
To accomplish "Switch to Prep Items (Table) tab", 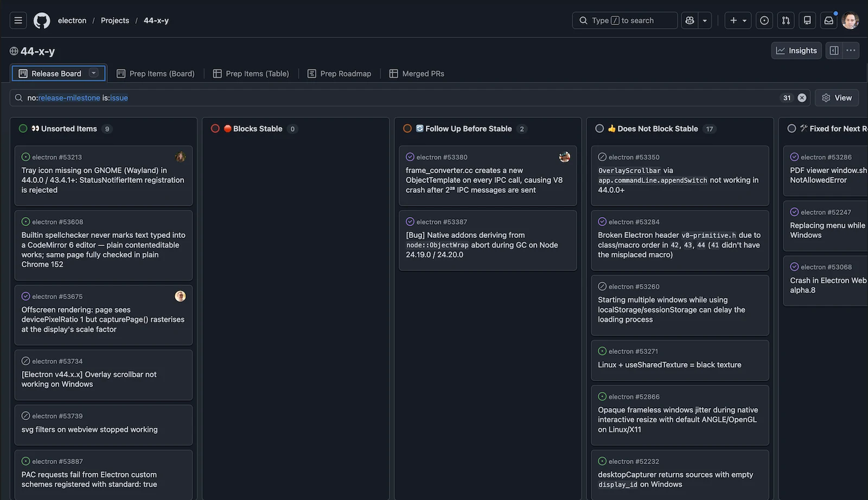I will point(251,73).
